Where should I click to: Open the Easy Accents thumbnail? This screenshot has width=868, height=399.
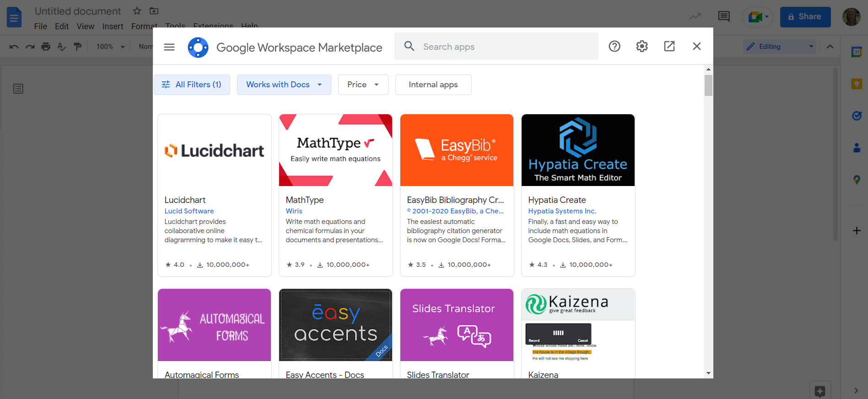point(336,325)
